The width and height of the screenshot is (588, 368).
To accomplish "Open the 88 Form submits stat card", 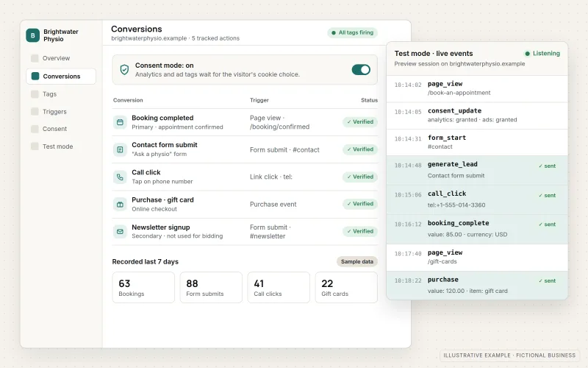I will click(x=211, y=287).
